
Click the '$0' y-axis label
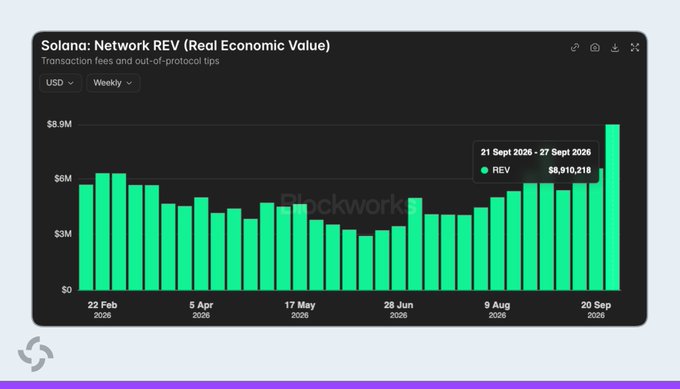66,290
